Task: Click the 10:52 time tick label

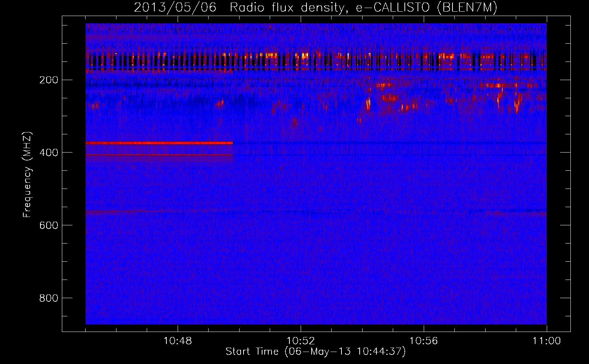Action: point(301,341)
